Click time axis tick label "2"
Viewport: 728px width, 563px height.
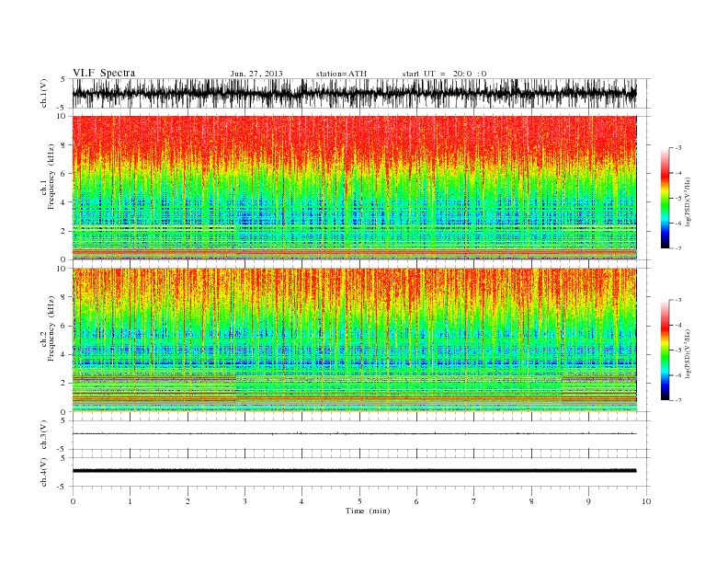pos(188,501)
